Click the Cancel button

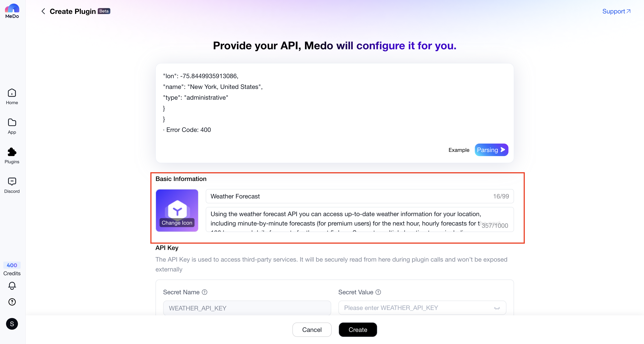pos(312,329)
